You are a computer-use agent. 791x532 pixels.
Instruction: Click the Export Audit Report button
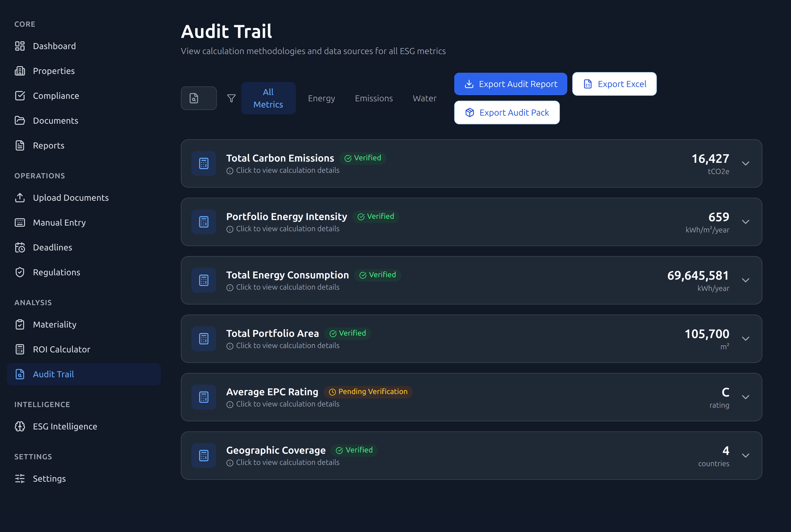pos(510,84)
